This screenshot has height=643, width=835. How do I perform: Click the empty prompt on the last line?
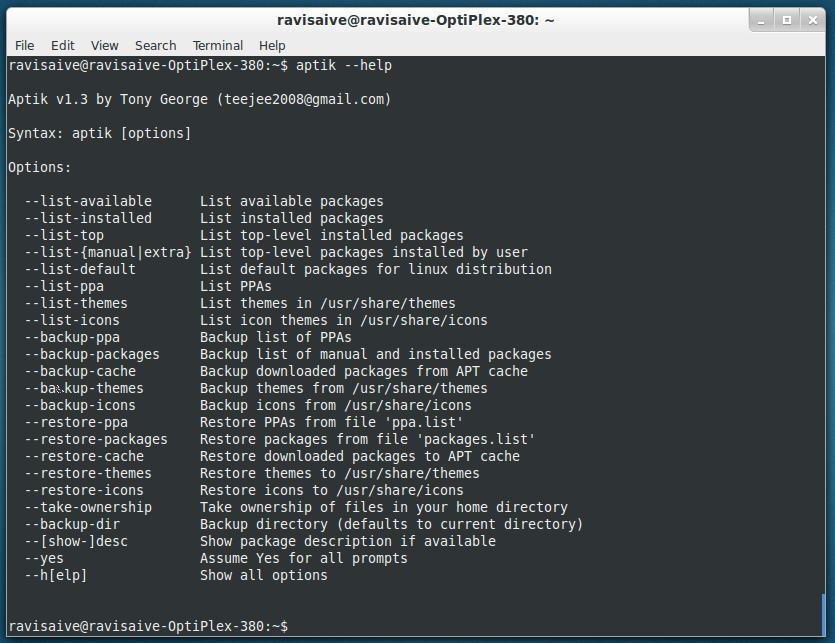(x=300, y=626)
